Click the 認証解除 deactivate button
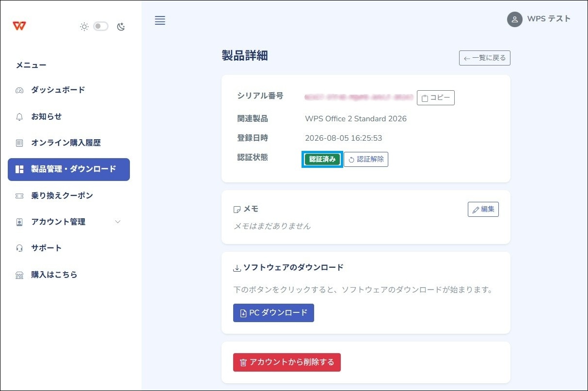Viewport: 588px width, 391px height. pyautogui.click(x=366, y=159)
